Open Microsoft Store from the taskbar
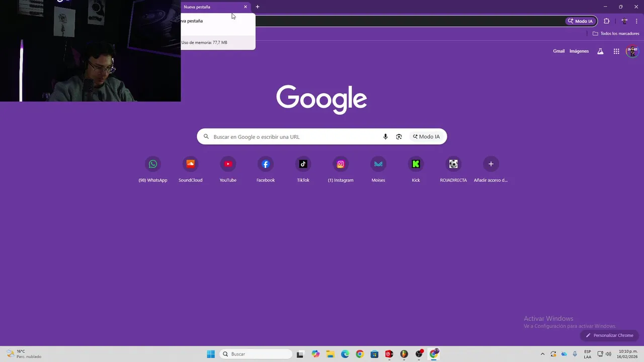The image size is (644, 362). tap(374, 354)
